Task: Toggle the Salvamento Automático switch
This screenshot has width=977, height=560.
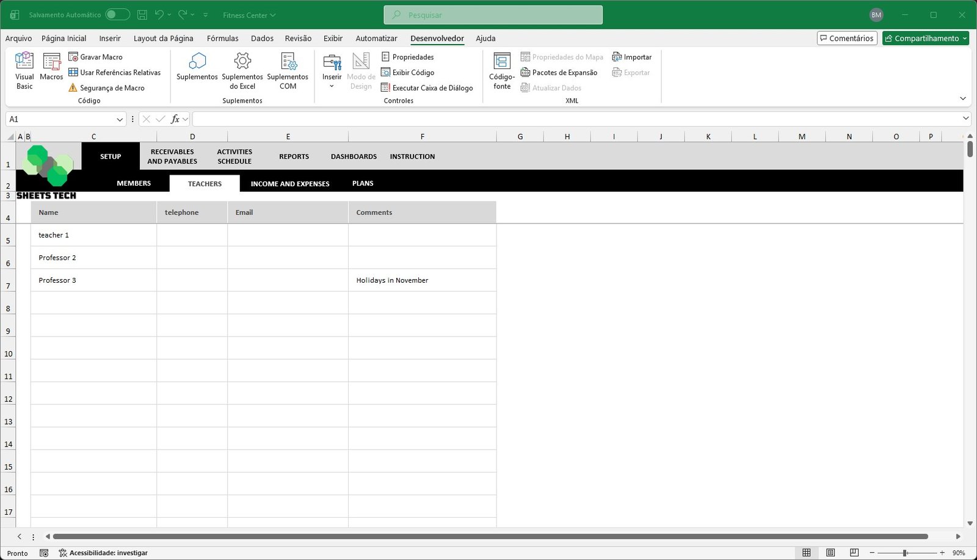Action: pyautogui.click(x=117, y=15)
